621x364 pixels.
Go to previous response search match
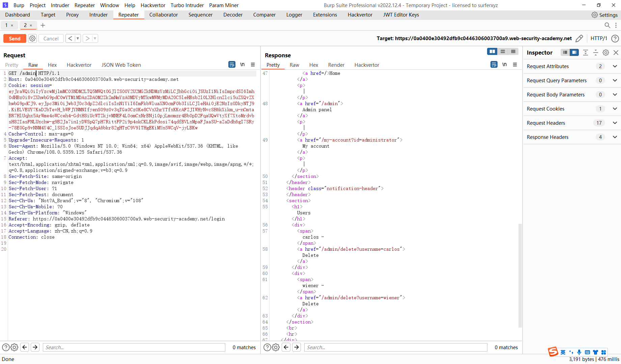[x=286, y=347]
